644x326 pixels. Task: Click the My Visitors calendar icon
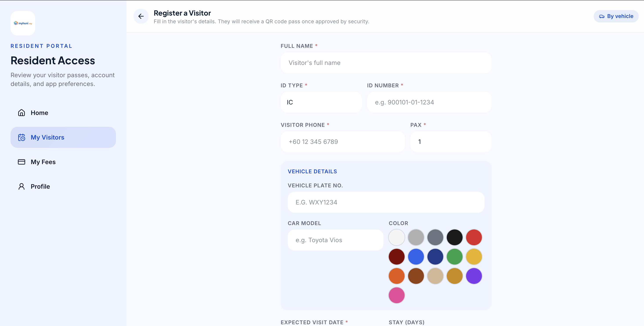tap(22, 137)
